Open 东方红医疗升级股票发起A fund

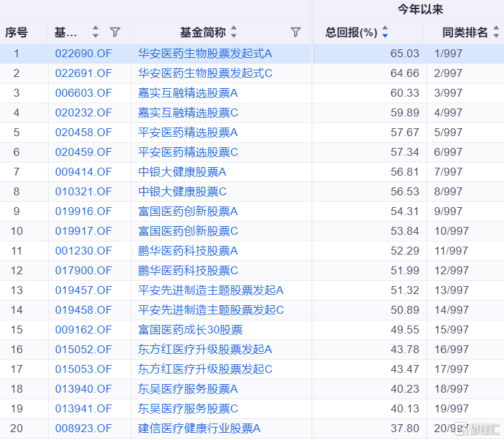click(x=205, y=349)
